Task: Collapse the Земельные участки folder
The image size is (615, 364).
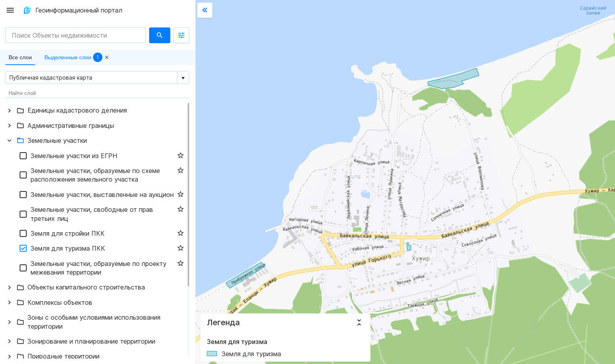Action: click(x=9, y=140)
